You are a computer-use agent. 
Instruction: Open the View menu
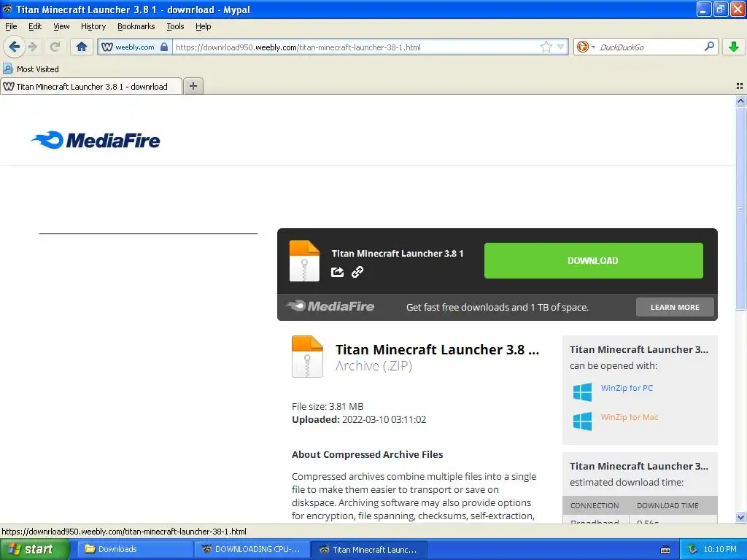coord(61,26)
